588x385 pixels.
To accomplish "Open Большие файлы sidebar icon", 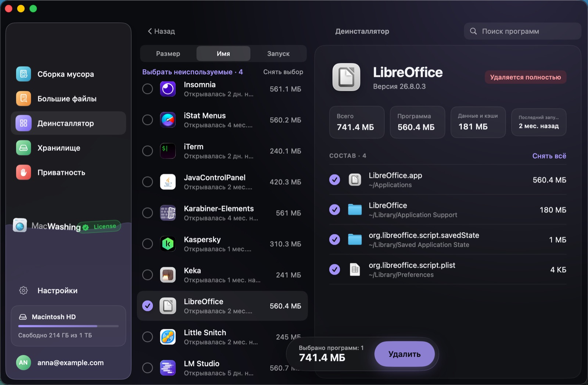I will tap(24, 99).
